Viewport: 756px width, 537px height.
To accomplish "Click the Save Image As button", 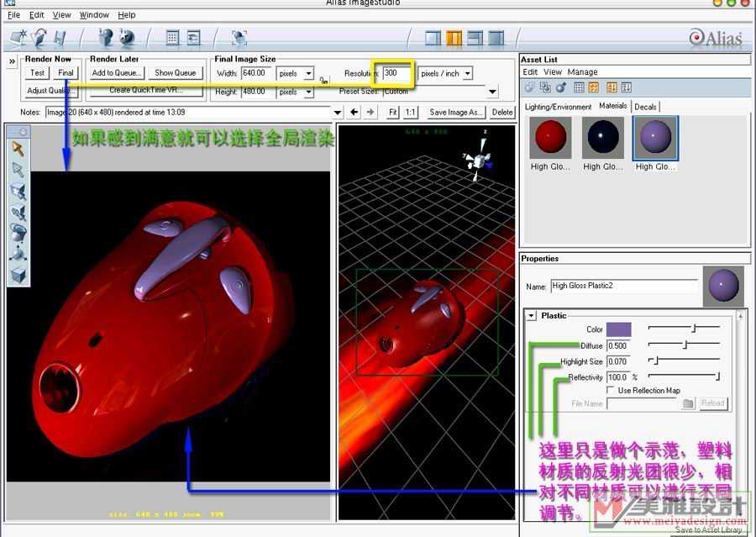I will point(455,112).
